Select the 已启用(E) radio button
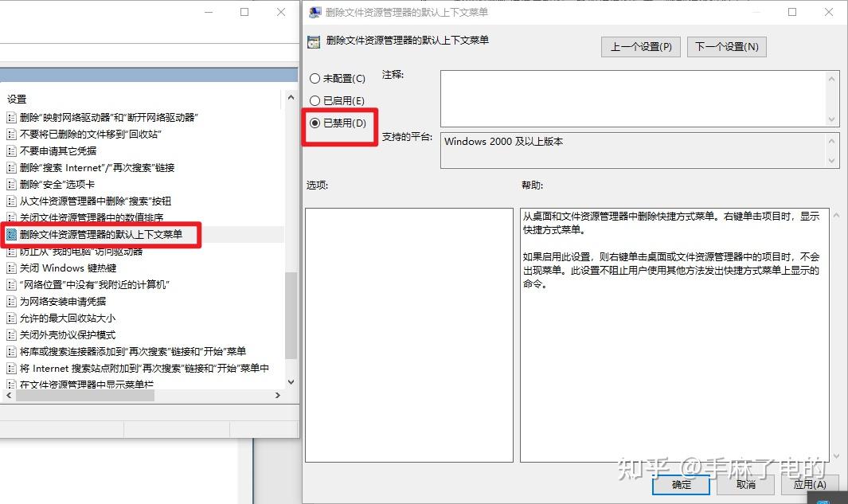848x504 pixels. point(315,100)
